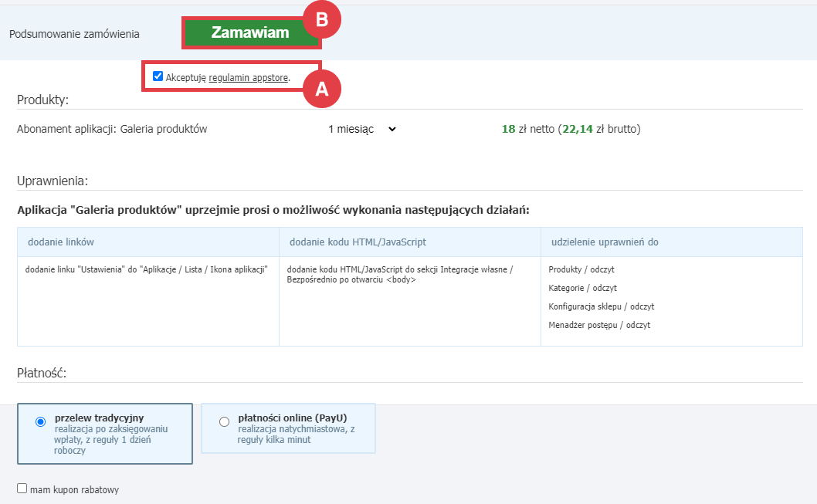
Task: Click the Ustawienia link description table cell
Action: (x=147, y=269)
